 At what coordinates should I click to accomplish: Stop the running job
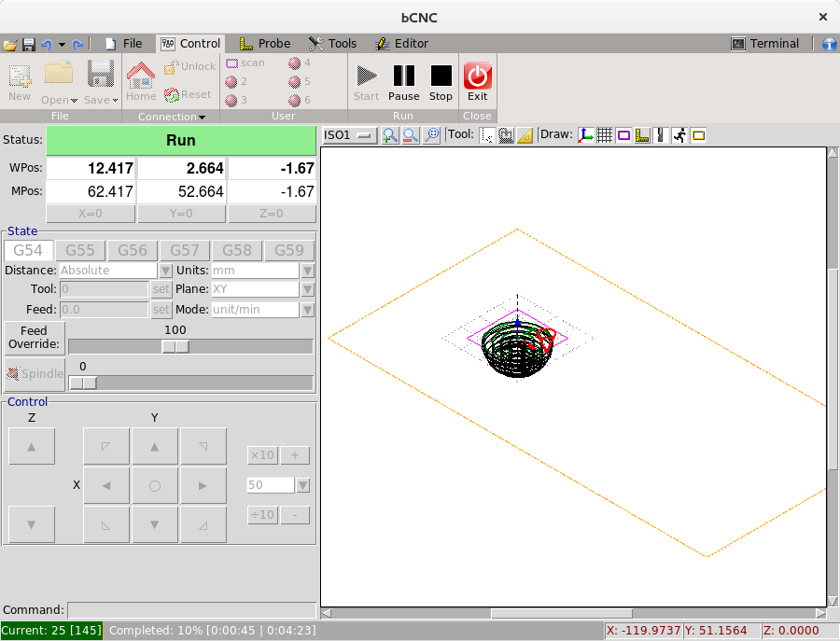click(441, 82)
